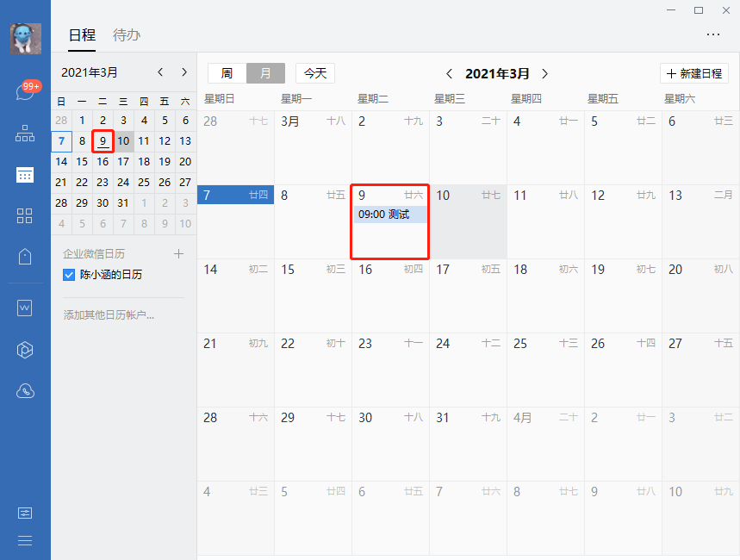Viewport: 740px width, 560px height.
Task: Open the contacts organization chart icon
Action: coord(25,134)
